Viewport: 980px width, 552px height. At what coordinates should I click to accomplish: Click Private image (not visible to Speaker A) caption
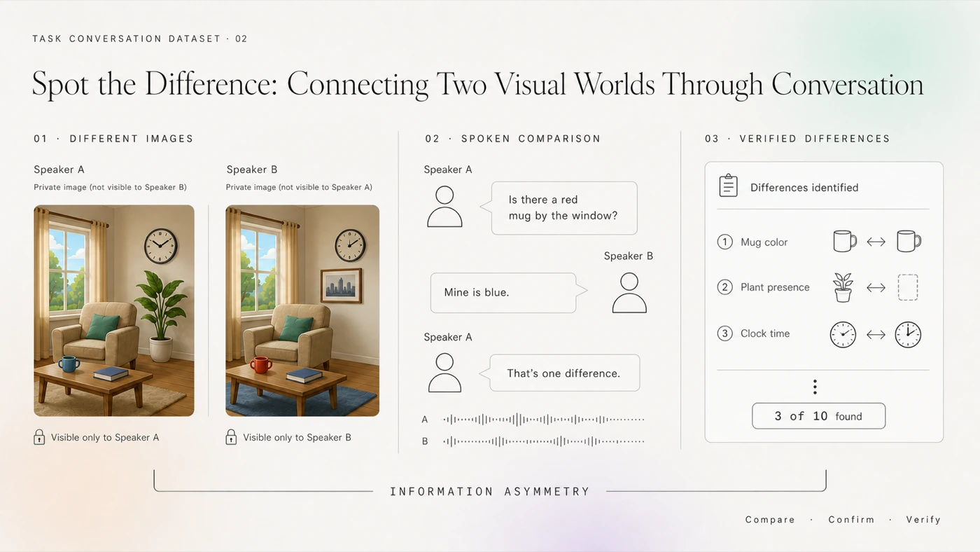point(299,187)
